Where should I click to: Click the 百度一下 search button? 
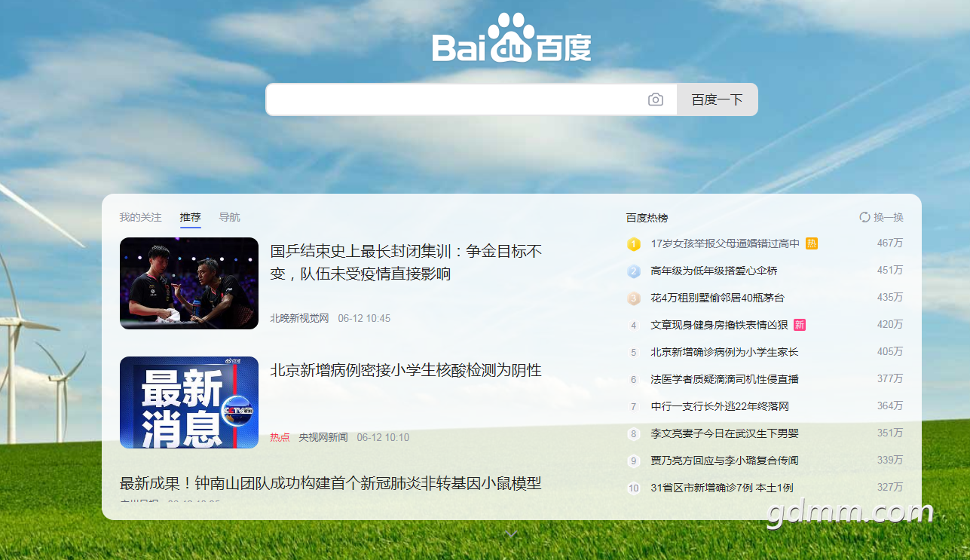point(718,99)
